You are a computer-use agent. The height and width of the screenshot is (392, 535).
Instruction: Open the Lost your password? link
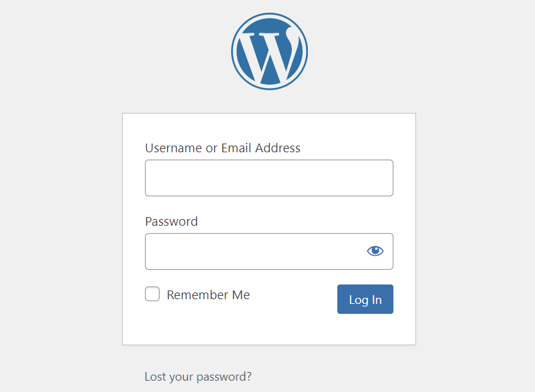198,377
